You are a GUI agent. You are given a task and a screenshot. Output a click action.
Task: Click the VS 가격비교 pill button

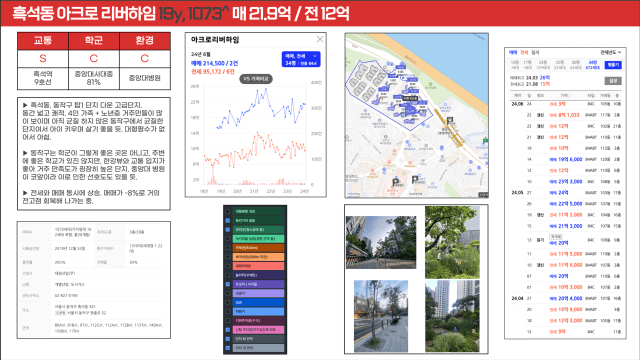click(256, 79)
